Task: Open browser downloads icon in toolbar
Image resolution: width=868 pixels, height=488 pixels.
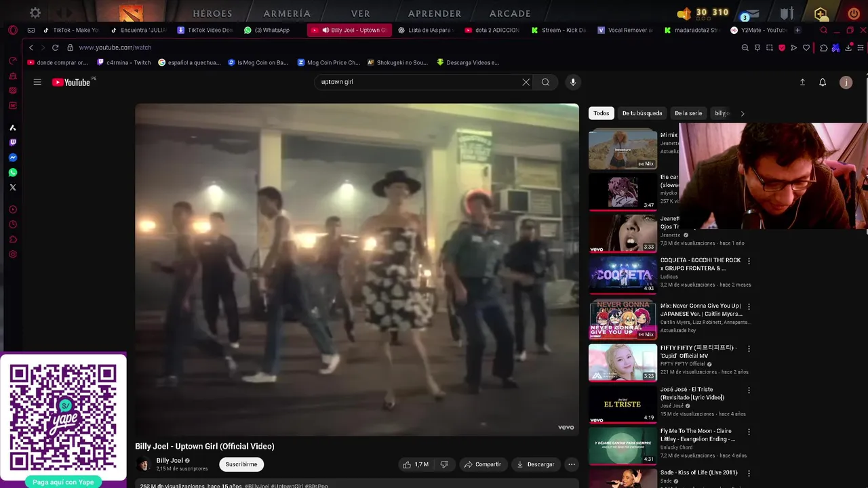Action: tap(848, 47)
